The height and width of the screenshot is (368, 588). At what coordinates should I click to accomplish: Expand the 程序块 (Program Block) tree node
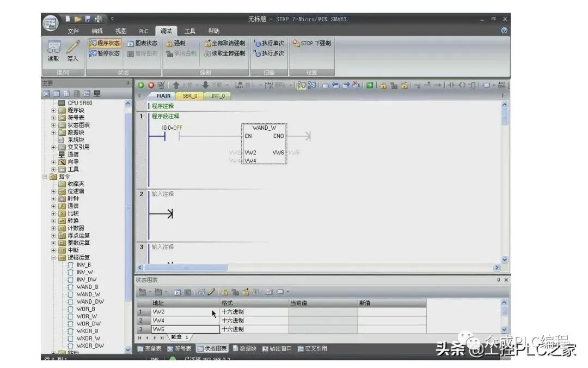pyautogui.click(x=53, y=110)
